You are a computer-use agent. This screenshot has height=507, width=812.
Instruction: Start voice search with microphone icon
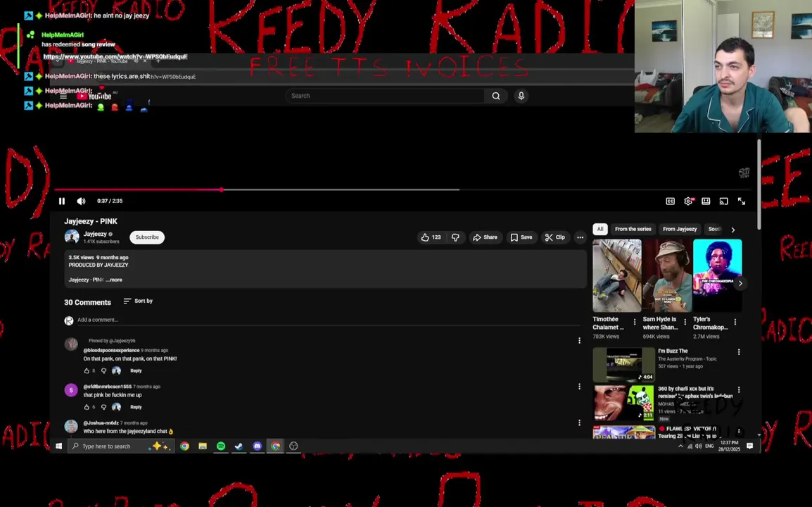tap(521, 96)
